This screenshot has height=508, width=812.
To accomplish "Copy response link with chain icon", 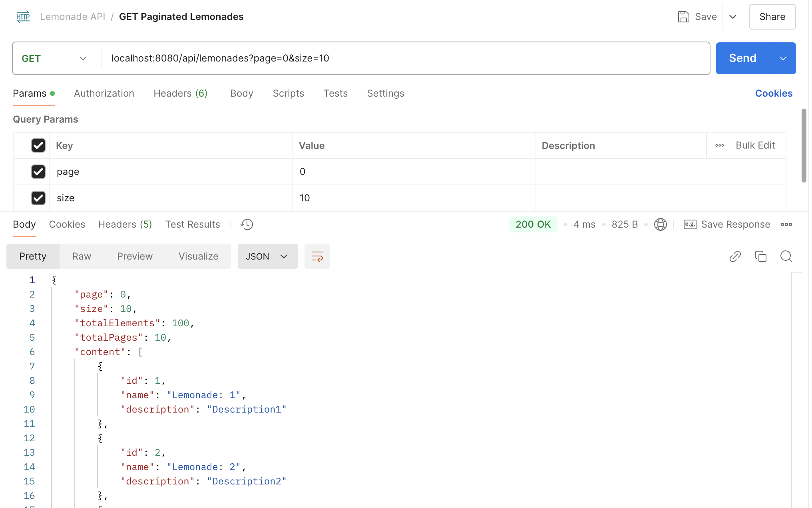I will point(735,256).
